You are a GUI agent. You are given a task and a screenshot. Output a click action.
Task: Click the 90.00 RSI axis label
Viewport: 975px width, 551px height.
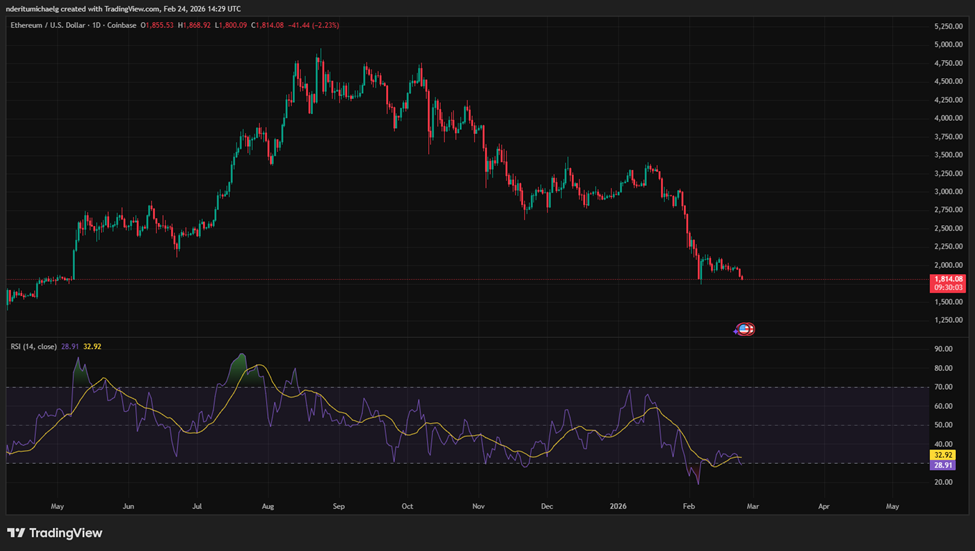coord(943,349)
